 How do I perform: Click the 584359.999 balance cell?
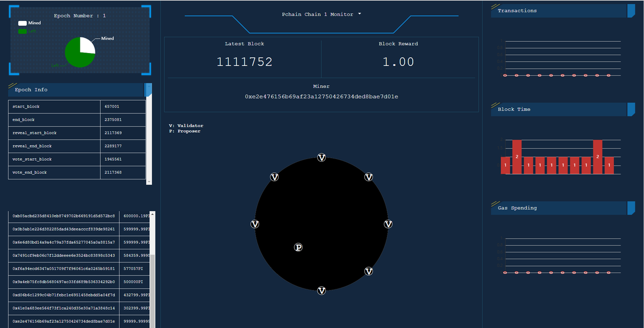coord(134,255)
